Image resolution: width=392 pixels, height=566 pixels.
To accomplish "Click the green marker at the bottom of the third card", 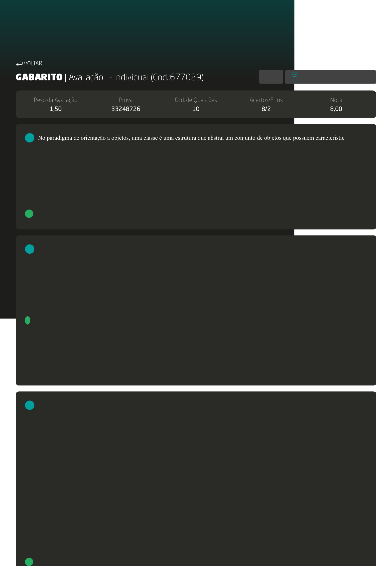I will pos(29,562).
